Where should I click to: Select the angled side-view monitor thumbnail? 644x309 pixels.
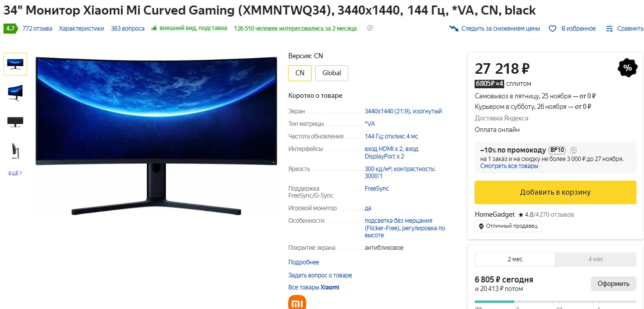click(x=15, y=92)
